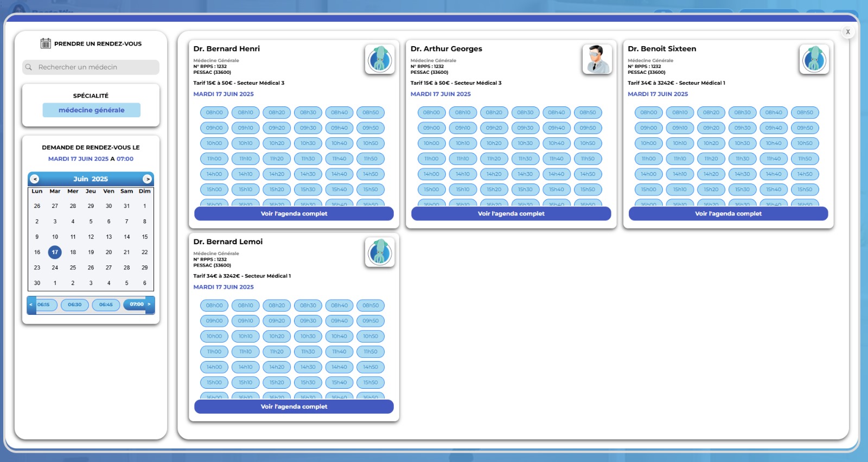Go to previous month in calendar

coord(35,179)
